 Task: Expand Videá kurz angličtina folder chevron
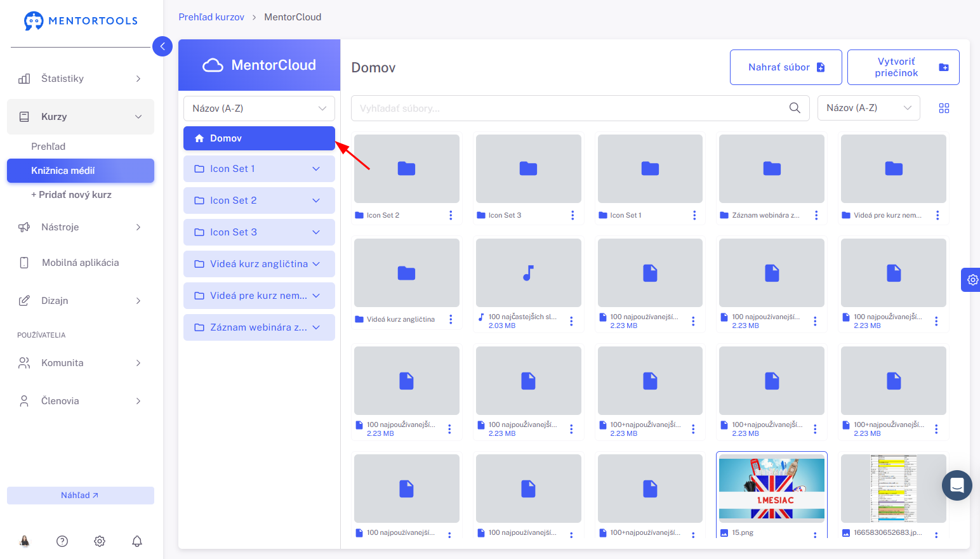point(316,264)
